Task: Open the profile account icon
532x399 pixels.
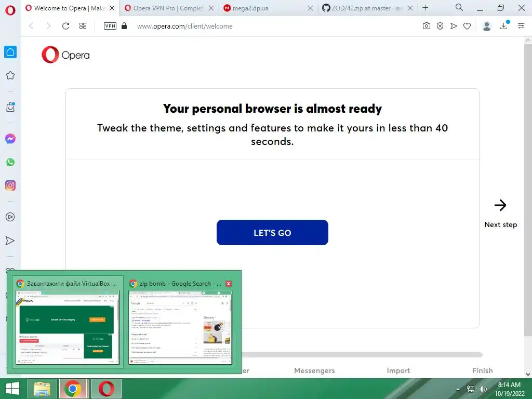Action: coord(486,26)
